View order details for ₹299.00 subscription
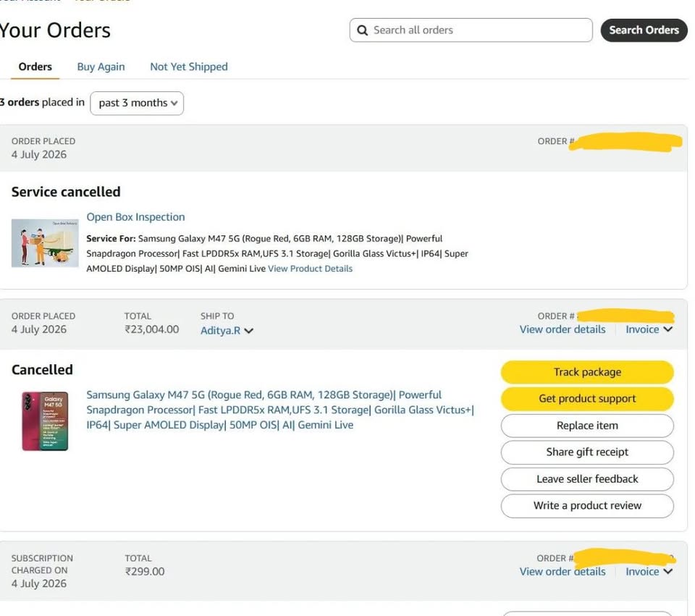 [563, 572]
